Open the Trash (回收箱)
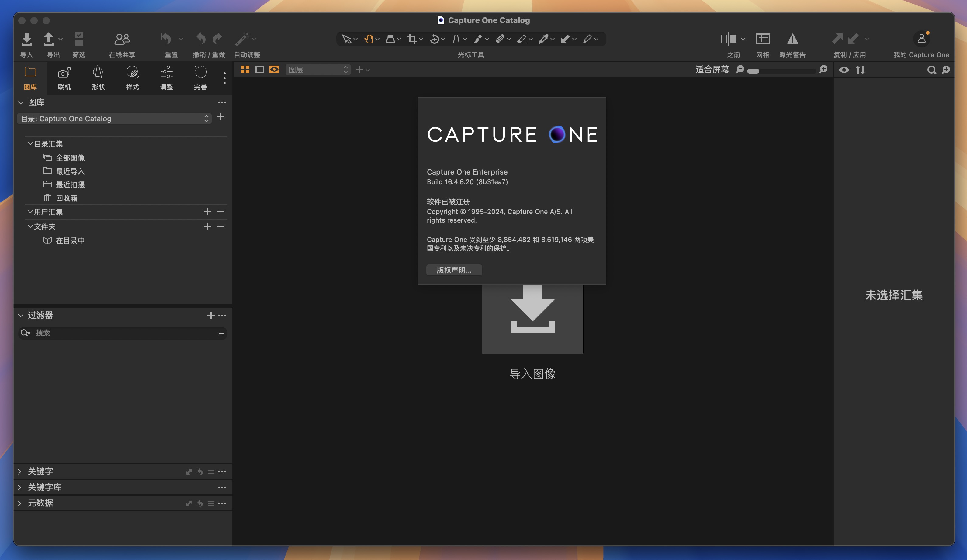Image resolution: width=967 pixels, height=560 pixels. 66,198
